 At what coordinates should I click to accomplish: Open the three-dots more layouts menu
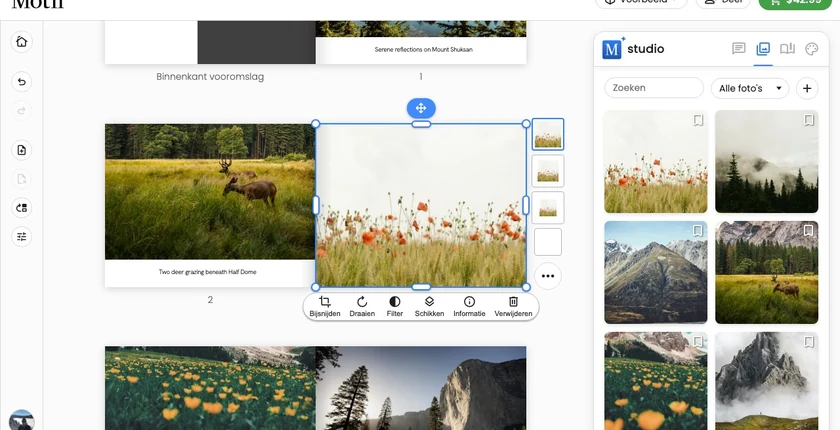(x=548, y=276)
